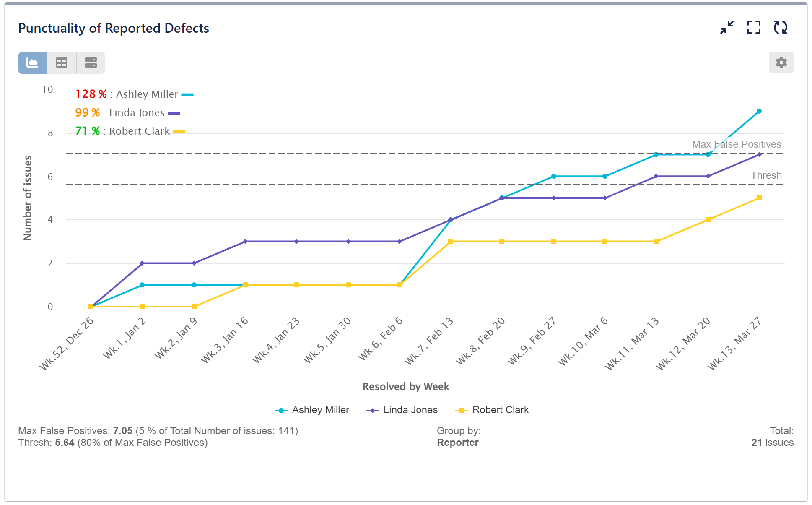Refresh the Punctuality of Reported Defects gadget
Viewport: 812px width, 505px height.
pos(781,28)
